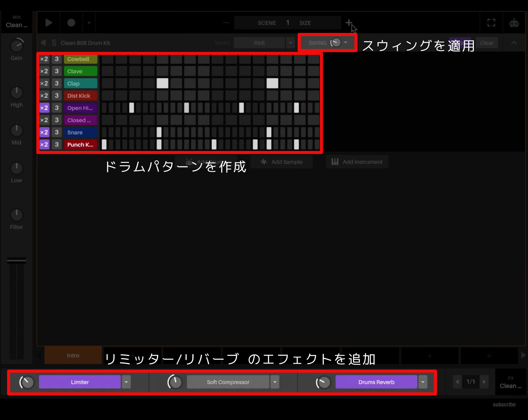Screen dimensions: 528x420
Task: Enter fullscreen mode
Action: [x=491, y=22]
